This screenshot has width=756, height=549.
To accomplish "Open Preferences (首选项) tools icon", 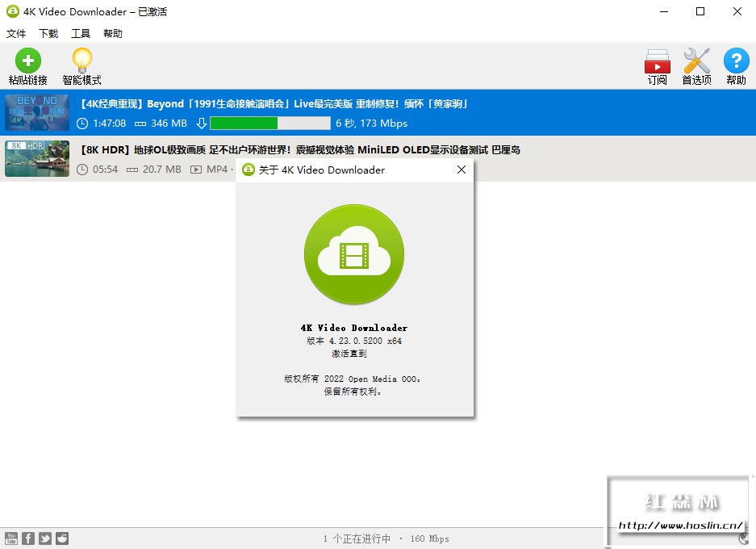I will [696, 66].
